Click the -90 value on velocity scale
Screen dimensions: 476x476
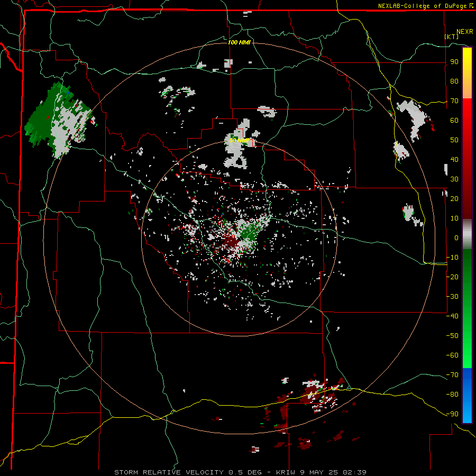click(x=452, y=414)
